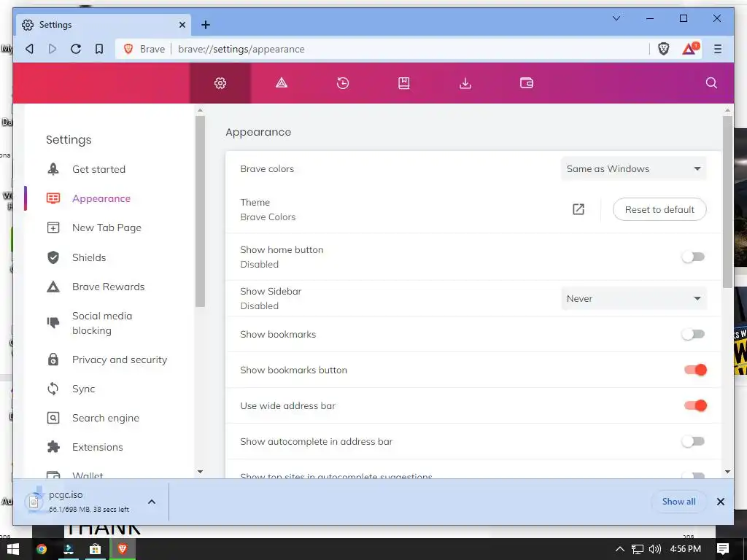Click the sidebar scrollbar thumb
This screenshot has height=560, width=747.
[x=200, y=211]
